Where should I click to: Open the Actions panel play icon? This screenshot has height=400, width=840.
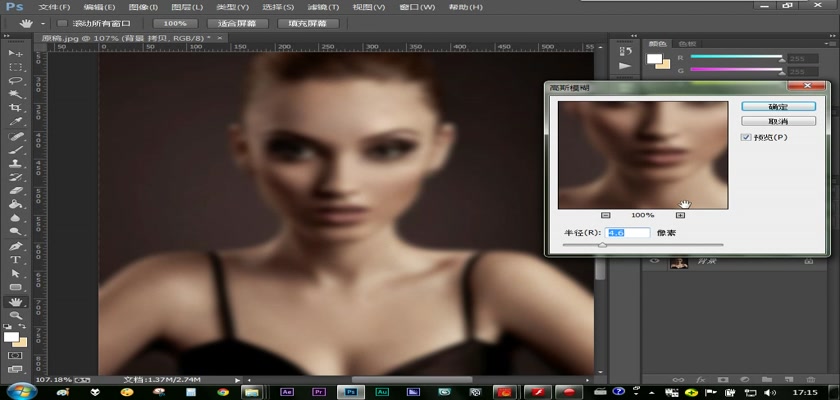click(x=625, y=66)
